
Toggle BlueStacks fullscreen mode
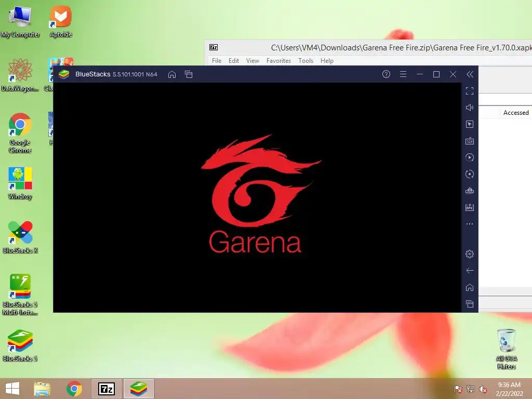(470, 91)
